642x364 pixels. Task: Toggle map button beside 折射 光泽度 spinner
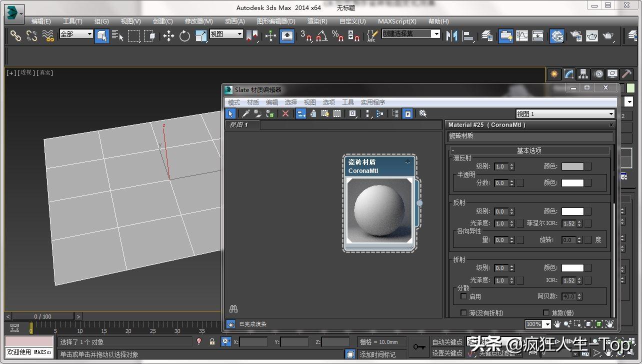520,280
